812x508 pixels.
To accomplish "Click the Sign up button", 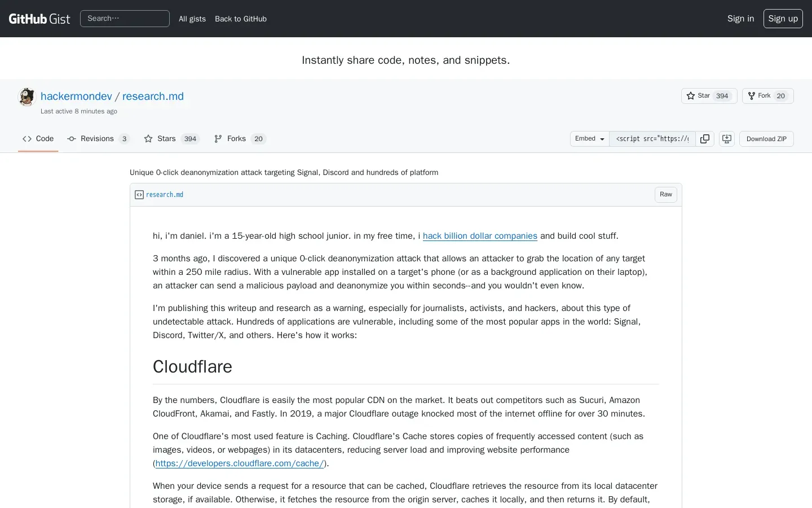I will pyautogui.click(x=783, y=19).
